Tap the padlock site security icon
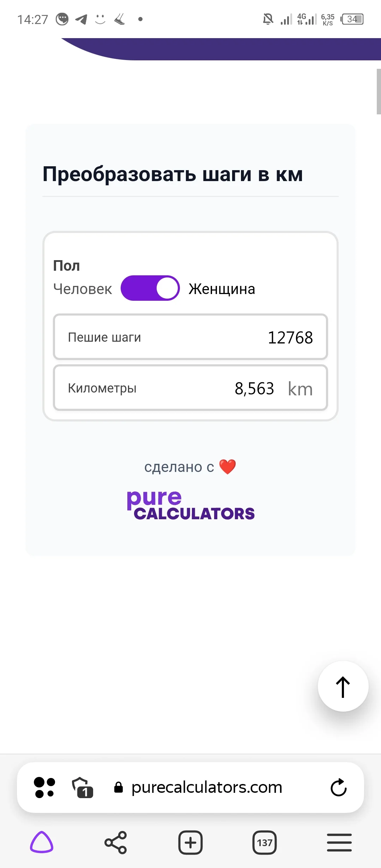Image resolution: width=381 pixels, height=868 pixels. tap(119, 788)
